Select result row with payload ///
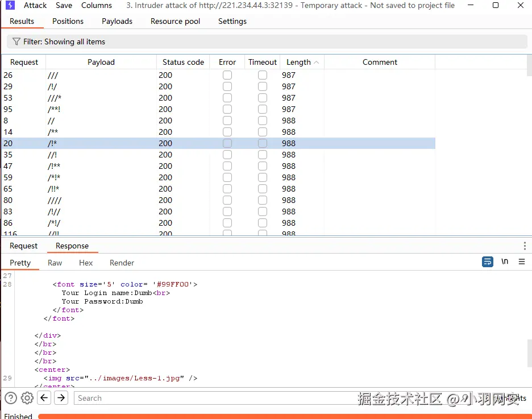 click(x=218, y=75)
